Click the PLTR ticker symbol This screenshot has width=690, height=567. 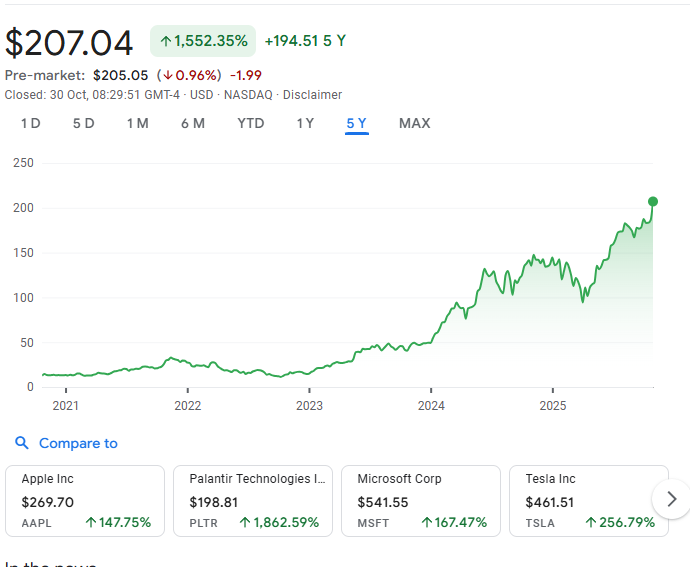[203, 523]
